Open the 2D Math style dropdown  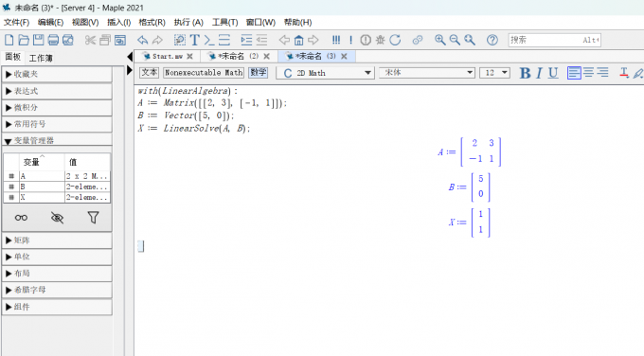325,73
